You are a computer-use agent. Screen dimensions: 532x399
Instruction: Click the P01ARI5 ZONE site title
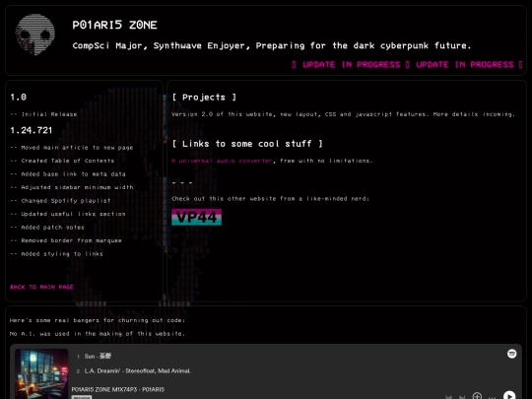pos(114,25)
